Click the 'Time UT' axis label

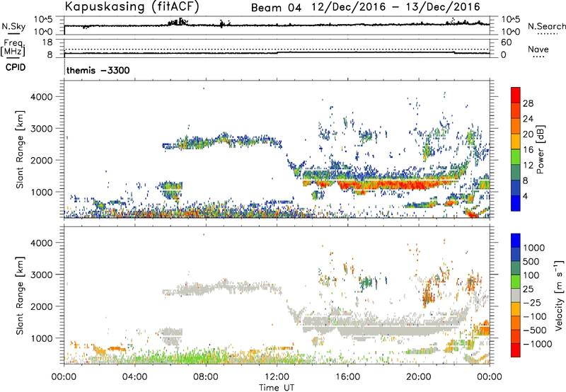[x=277, y=387]
